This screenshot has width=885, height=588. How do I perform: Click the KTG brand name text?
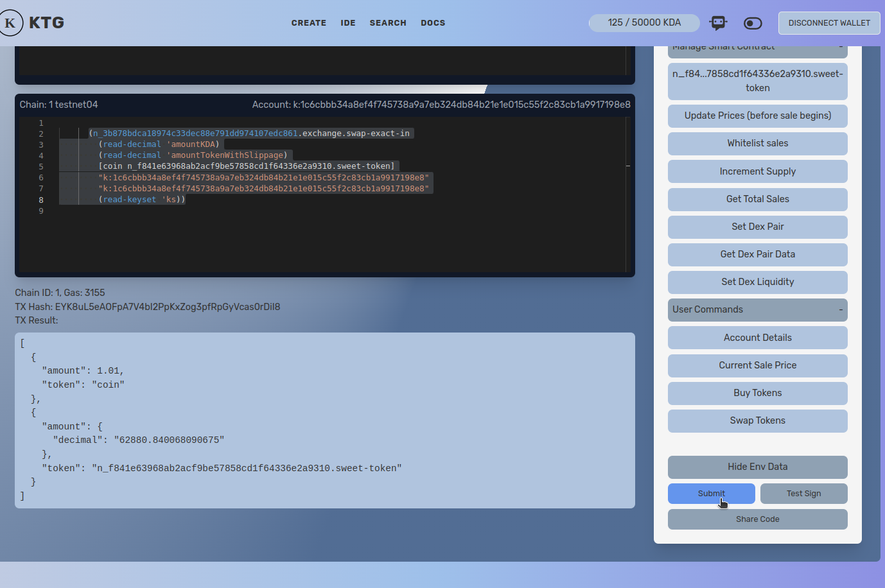(x=46, y=23)
